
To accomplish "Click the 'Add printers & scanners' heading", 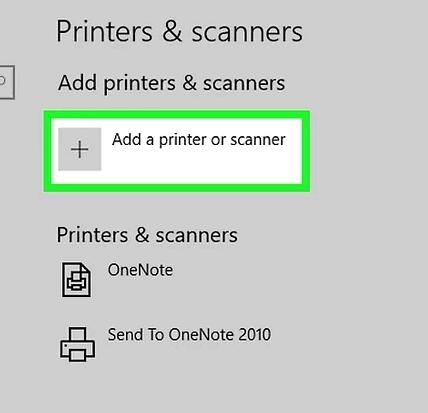I will [x=171, y=83].
